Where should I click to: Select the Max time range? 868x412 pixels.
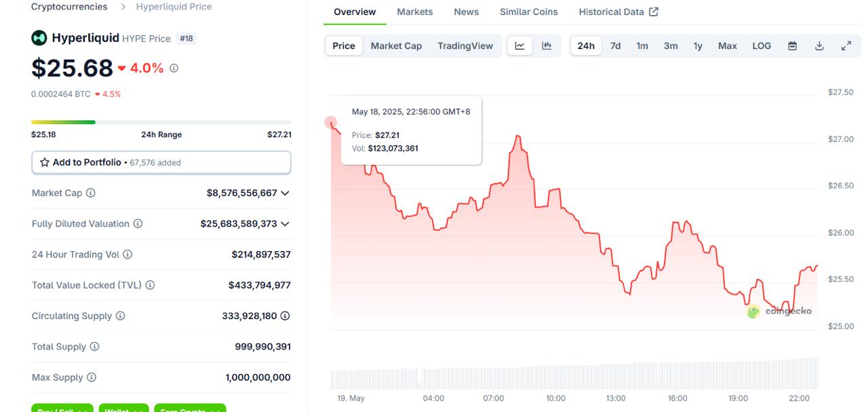tap(728, 45)
